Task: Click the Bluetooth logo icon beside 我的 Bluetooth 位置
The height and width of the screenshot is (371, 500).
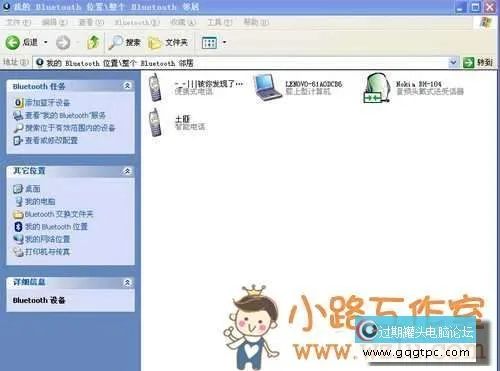Action: click(x=18, y=227)
